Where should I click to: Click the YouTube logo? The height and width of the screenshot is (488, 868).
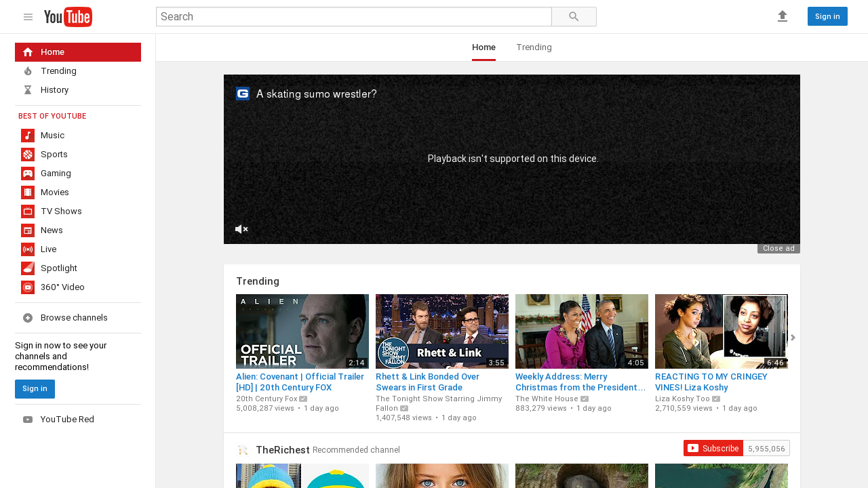68,17
